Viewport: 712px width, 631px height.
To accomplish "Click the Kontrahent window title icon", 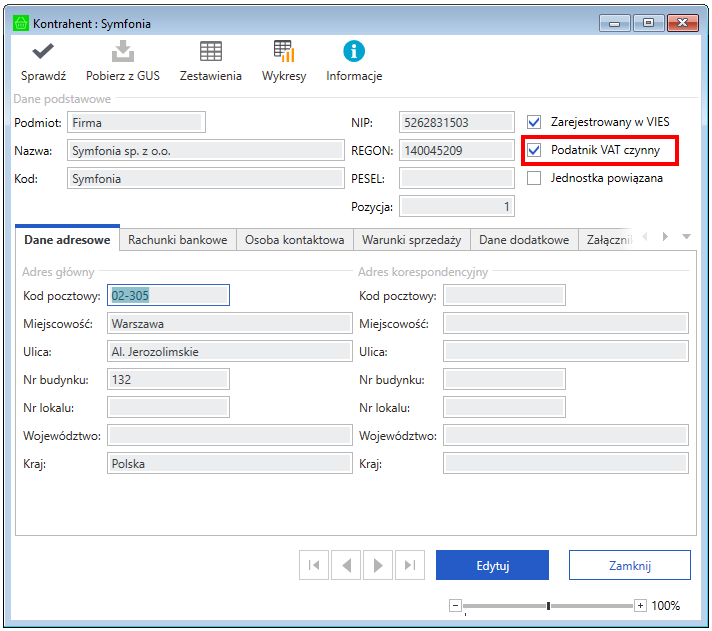I will pos(20,23).
